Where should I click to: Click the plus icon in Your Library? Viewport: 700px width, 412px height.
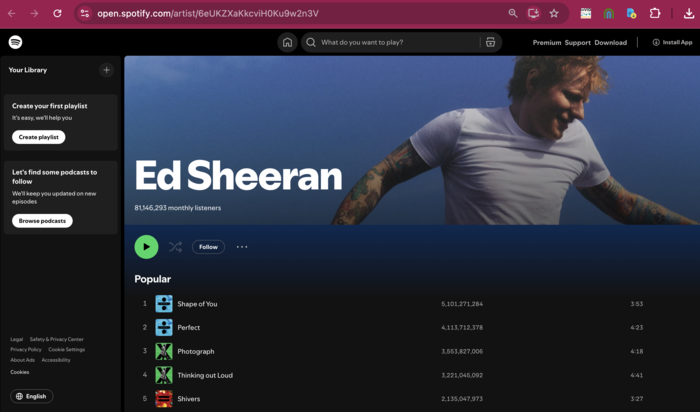106,70
